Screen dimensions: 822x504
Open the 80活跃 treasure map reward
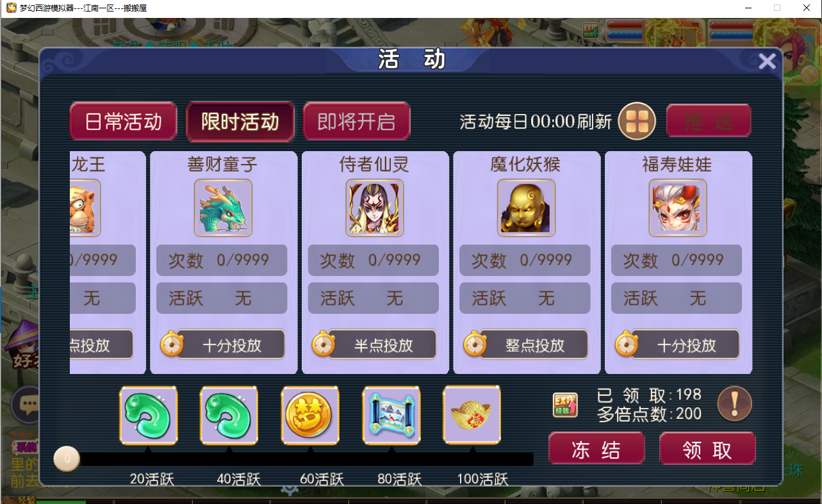coord(391,415)
